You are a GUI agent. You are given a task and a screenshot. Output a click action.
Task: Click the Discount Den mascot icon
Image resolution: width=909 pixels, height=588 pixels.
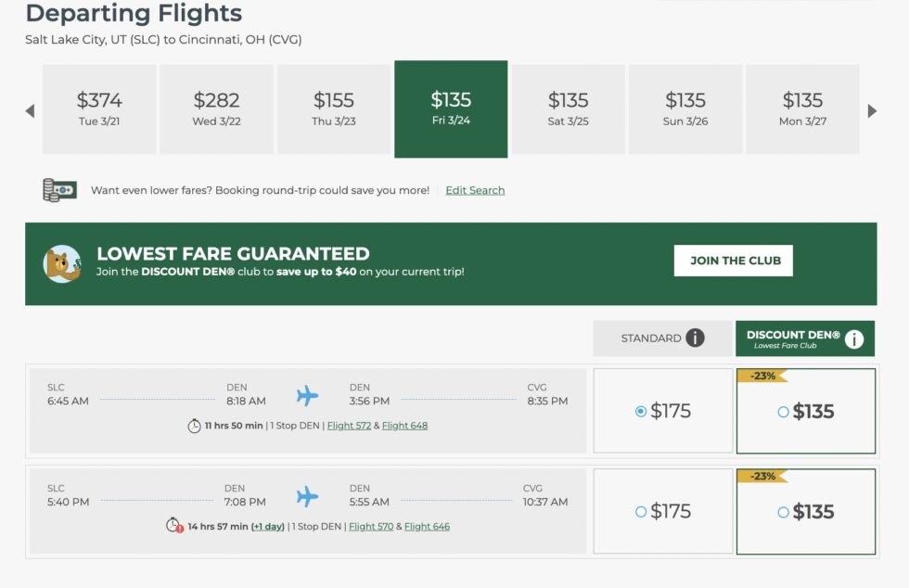59,261
